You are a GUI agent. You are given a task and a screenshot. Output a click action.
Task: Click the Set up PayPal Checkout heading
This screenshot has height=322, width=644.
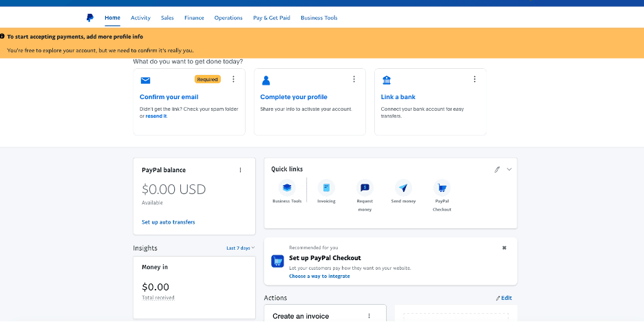[x=325, y=258]
